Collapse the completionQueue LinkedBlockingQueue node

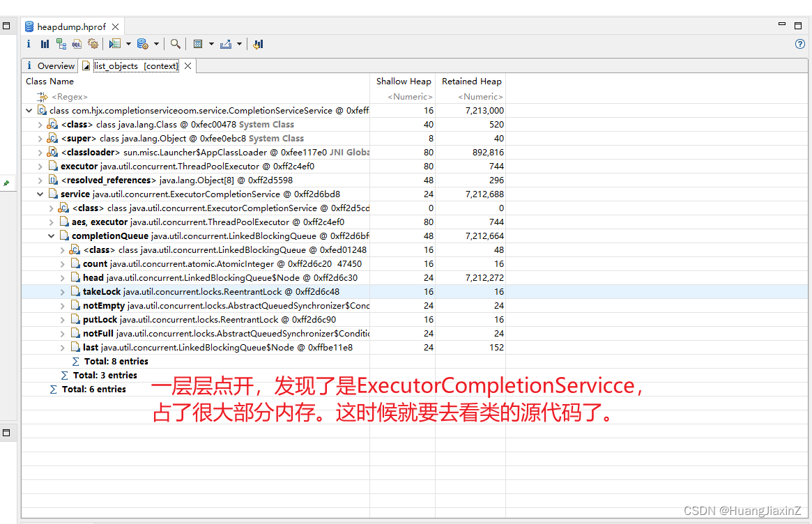[52, 236]
